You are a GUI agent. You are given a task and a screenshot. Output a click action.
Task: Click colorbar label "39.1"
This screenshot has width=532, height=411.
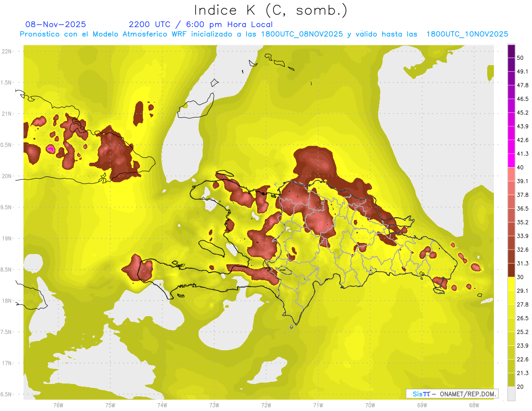click(x=522, y=181)
